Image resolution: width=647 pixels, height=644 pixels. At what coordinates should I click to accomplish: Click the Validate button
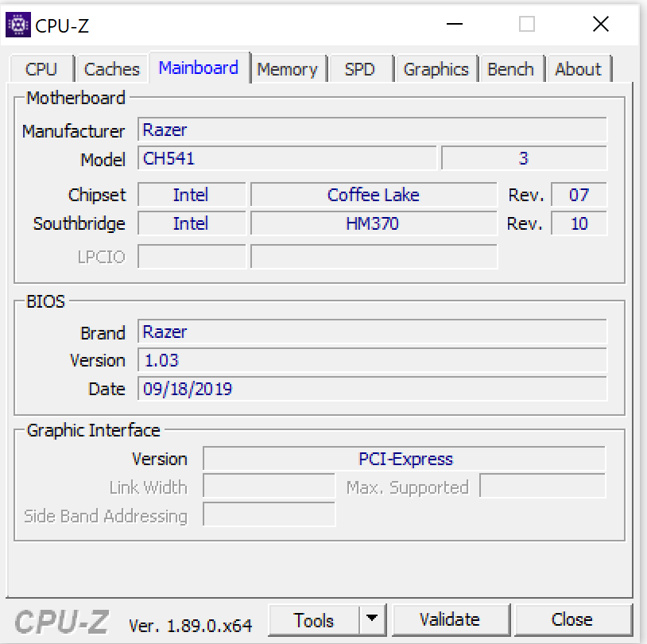[x=450, y=620]
